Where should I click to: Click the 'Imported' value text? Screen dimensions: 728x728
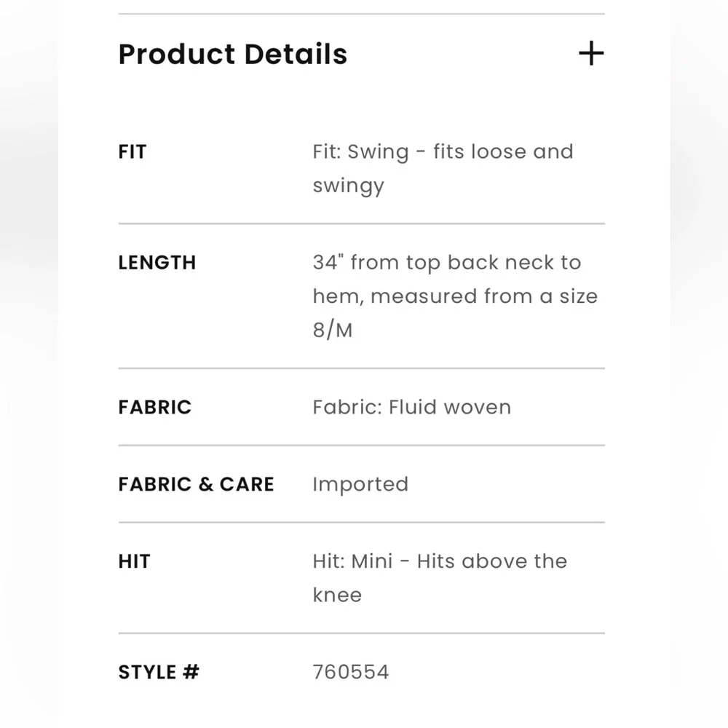click(360, 484)
